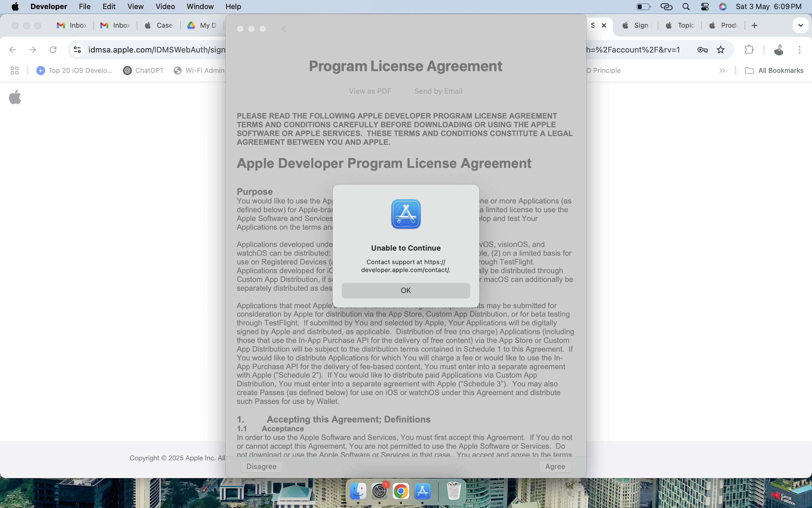View site information in Chrome address bar
Screen dimensions: 812x508
(77, 50)
